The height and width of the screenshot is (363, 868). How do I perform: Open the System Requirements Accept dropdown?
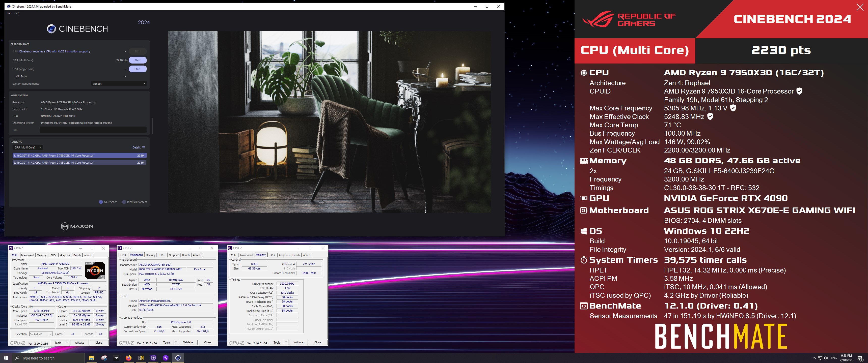pyautogui.click(x=119, y=83)
